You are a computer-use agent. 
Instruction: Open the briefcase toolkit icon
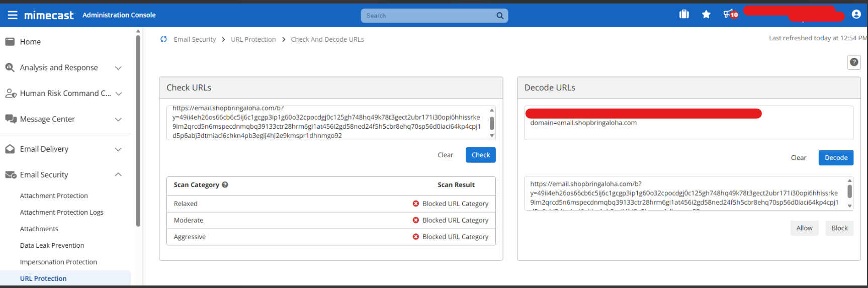(x=684, y=14)
